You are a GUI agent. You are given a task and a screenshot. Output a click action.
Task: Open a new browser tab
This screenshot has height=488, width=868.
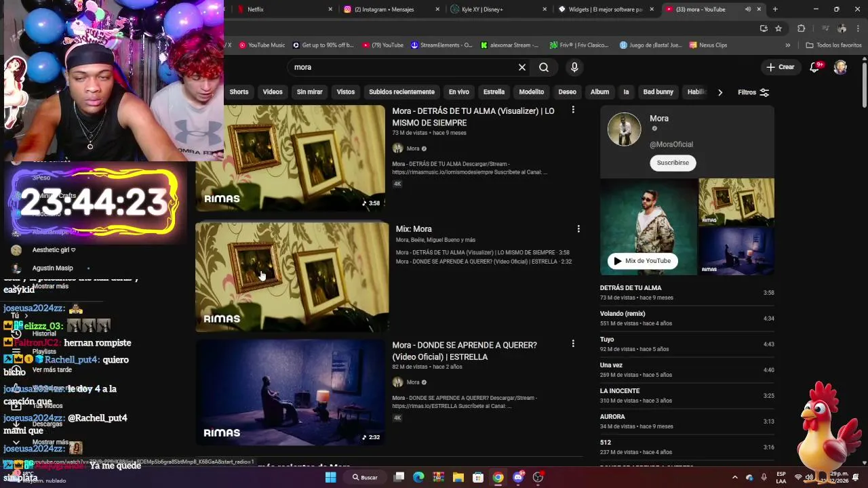775,9
